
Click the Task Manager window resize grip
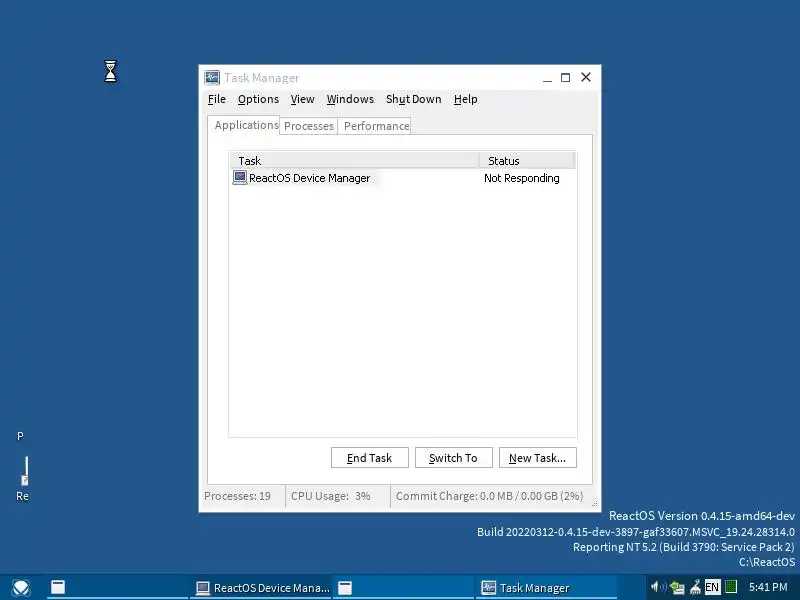click(x=595, y=504)
